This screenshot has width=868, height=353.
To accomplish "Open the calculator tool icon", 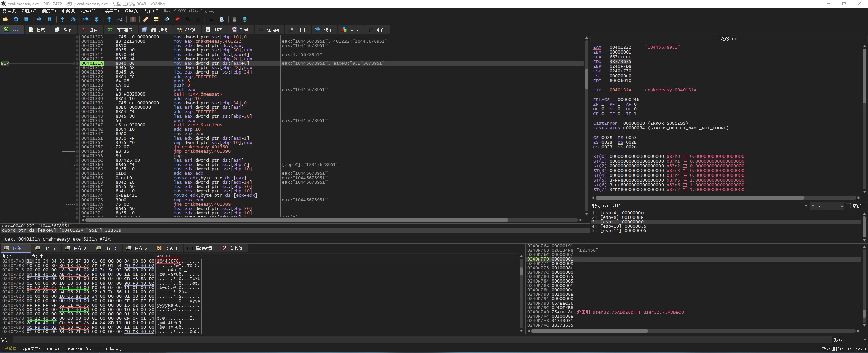I will 234,19.
